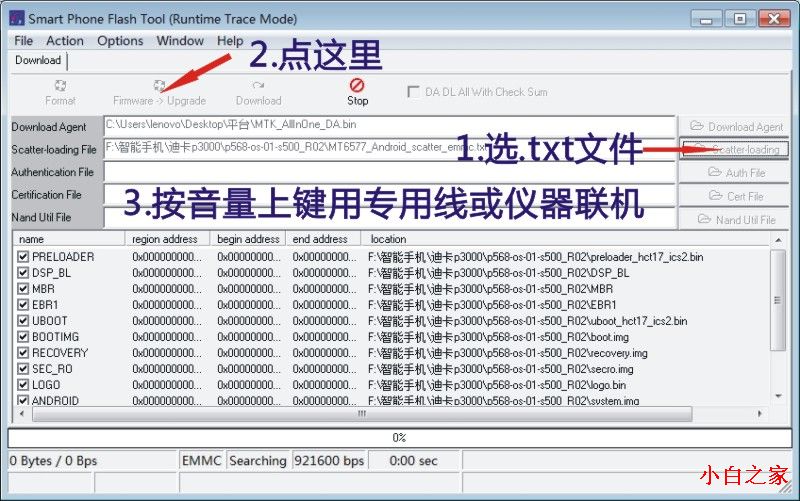The height and width of the screenshot is (501, 800).
Task: Click the PRELOADER partition name
Action: pyautogui.click(x=63, y=257)
